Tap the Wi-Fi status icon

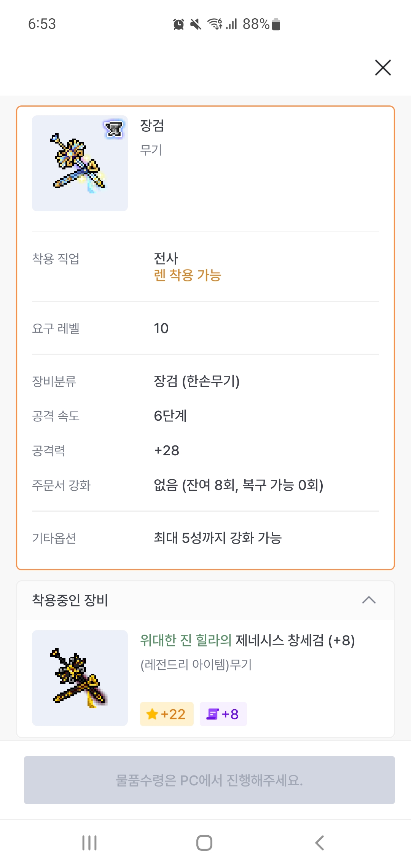[215, 24]
